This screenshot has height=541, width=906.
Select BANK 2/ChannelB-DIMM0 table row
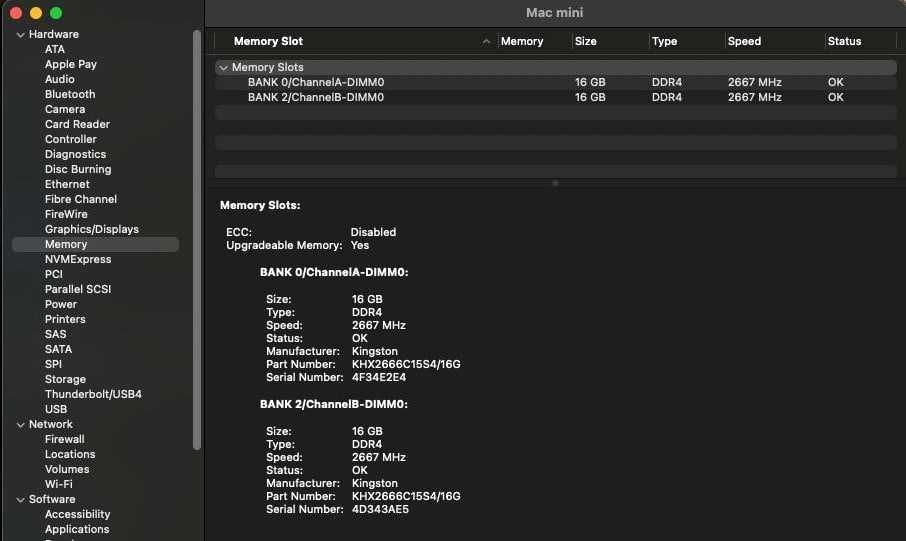(556, 98)
